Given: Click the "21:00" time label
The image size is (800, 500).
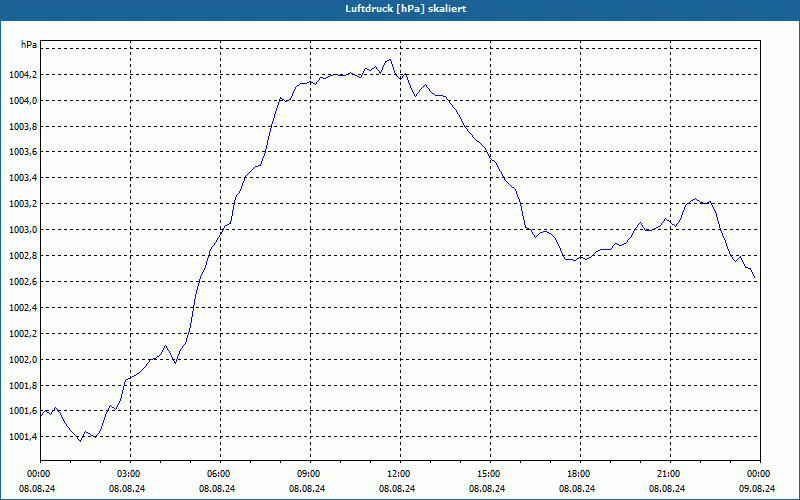Looking at the screenshot, I should tap(667, 474).
